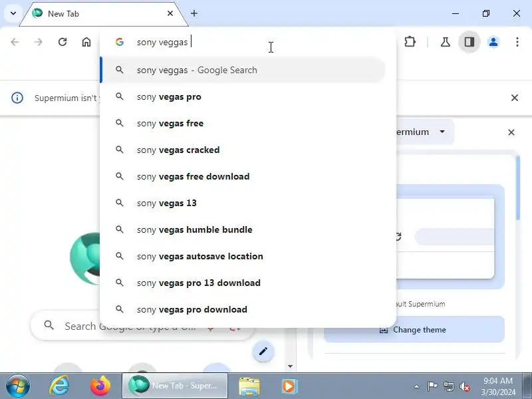Open the three-dot browser menu

tap(517, 42)
